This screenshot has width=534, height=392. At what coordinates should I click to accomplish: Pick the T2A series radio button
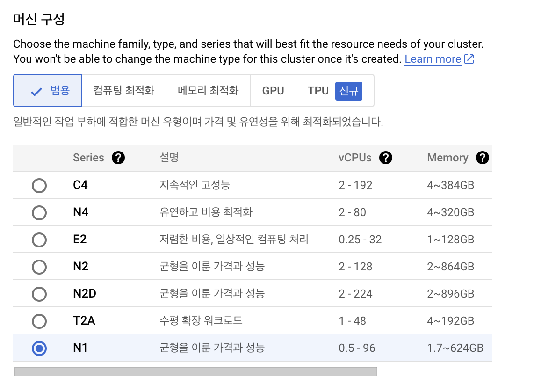coord(39,321)
